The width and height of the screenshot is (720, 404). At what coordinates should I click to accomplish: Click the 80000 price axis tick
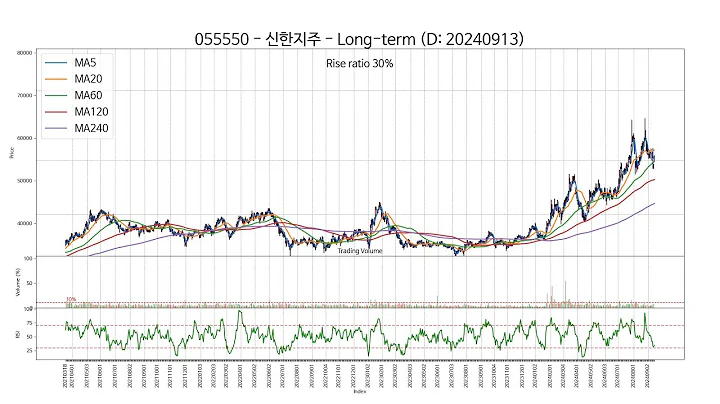coord(25,53)
